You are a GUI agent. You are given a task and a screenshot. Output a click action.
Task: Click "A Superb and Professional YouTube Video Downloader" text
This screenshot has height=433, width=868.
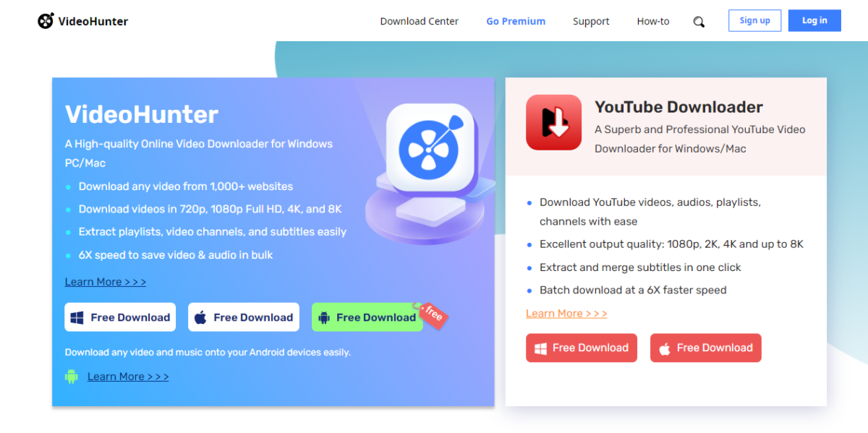point(700,139)
